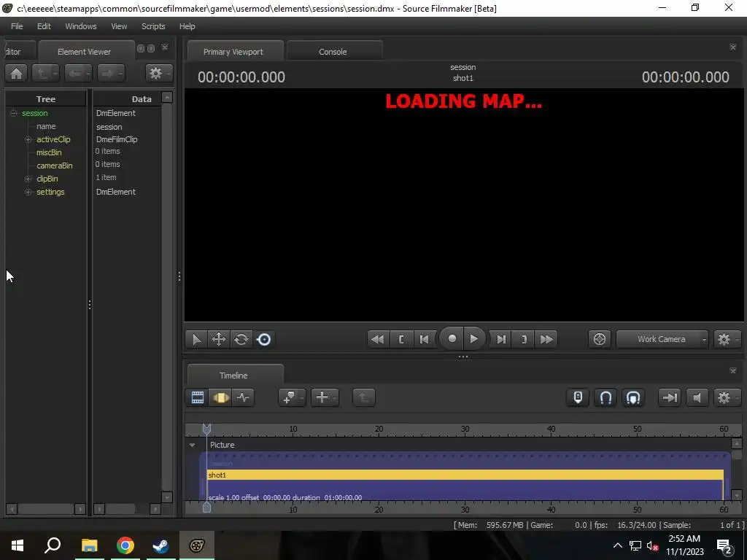Expand the activeClip tree node

[28, 139]
